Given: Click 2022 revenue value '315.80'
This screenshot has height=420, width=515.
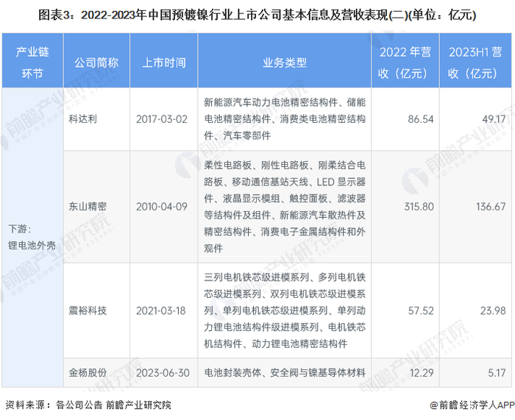Looking at the screenshot, I should (x=419, y=207).
